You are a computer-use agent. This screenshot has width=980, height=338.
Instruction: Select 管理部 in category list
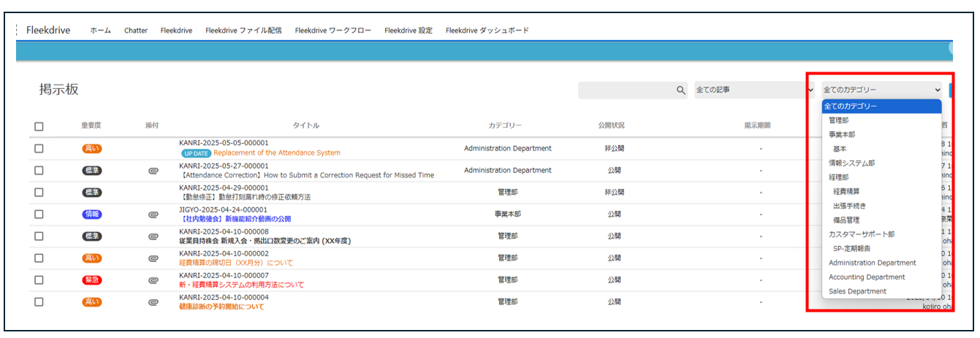click(882, 120)
